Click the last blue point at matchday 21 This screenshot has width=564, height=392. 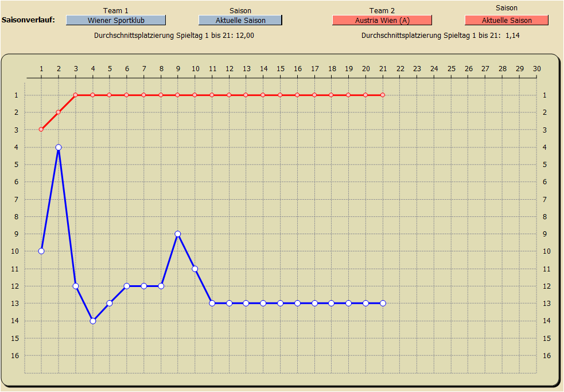(x=383, y=303)
